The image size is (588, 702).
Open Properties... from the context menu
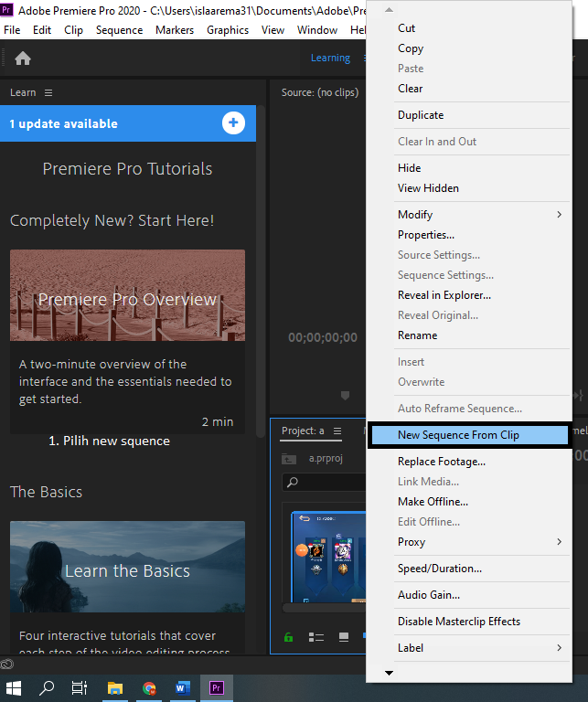pyautogui.click(x=481, y=235)
